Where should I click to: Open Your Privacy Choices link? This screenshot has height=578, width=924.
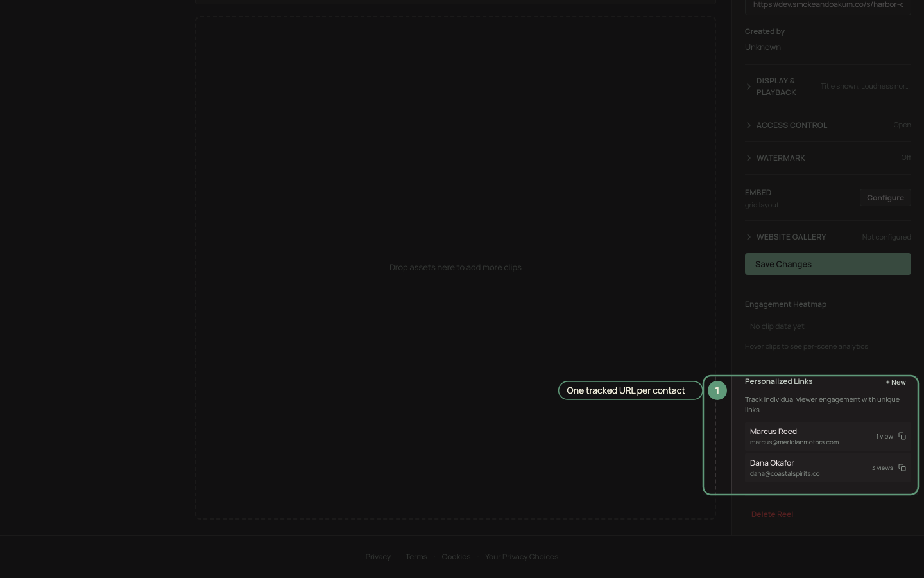coord(522,557)
